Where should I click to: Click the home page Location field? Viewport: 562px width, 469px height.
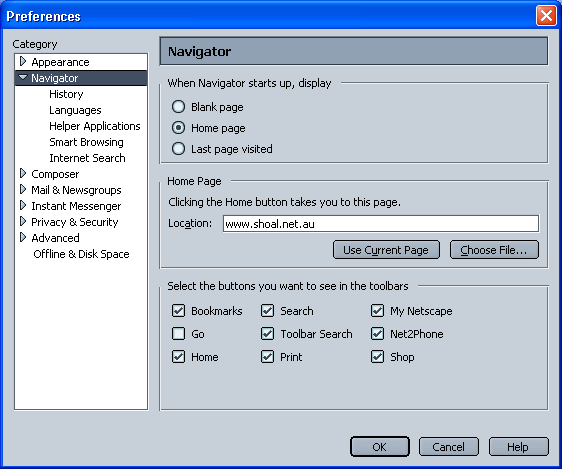(381, 224)
